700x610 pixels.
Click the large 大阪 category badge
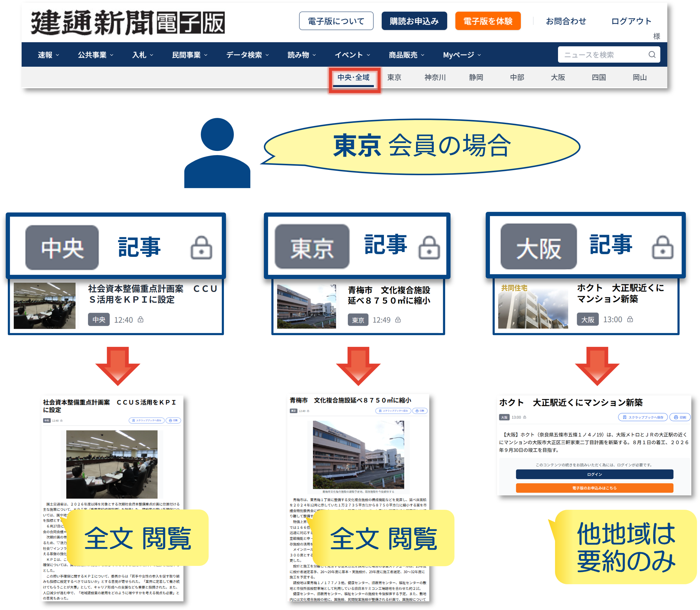coord(538,246)
